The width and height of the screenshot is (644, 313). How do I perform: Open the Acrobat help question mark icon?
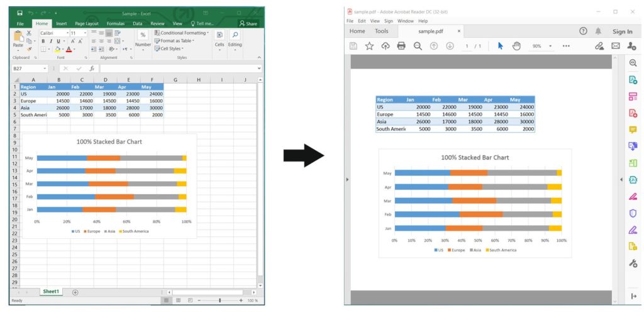click(x=583, y=31)
